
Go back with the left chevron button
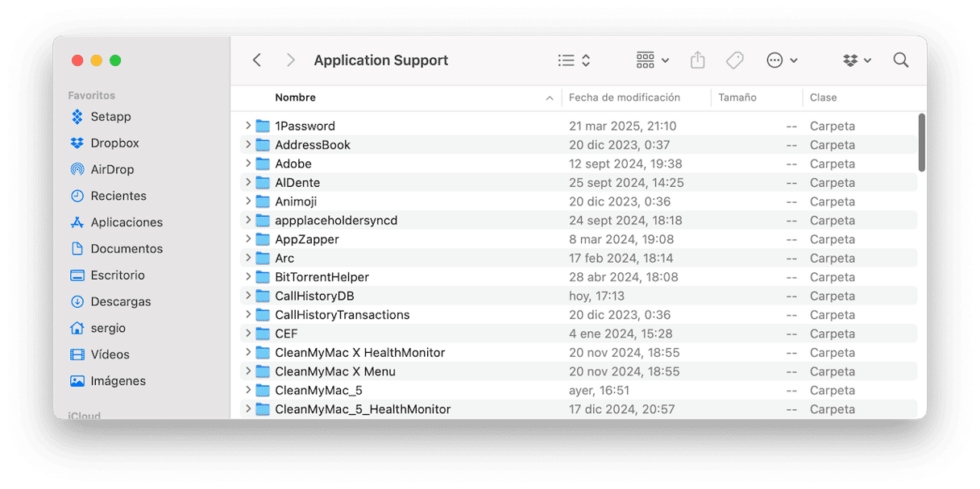click(257, 60)
